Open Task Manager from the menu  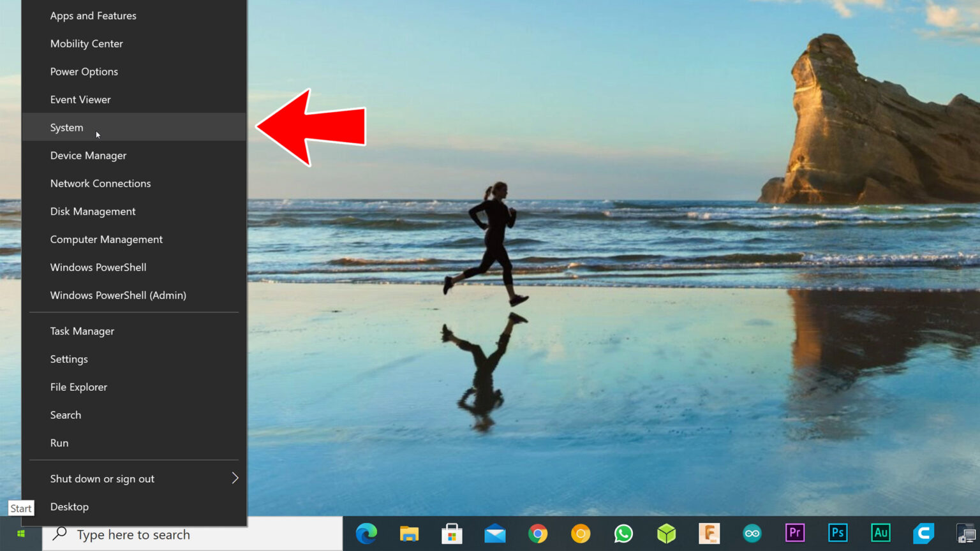(82, 331)
